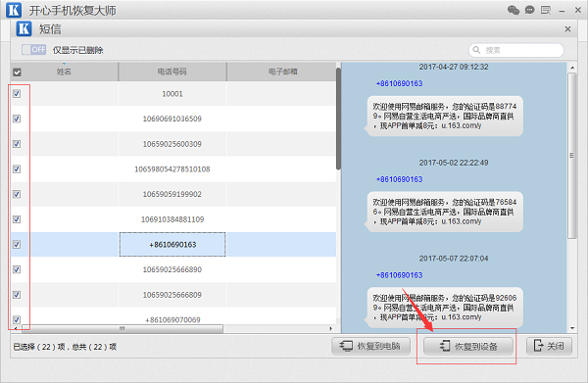Click message bubble with code 92606
The height and width of the screenshot is (383, 588).
pos(444,308)
